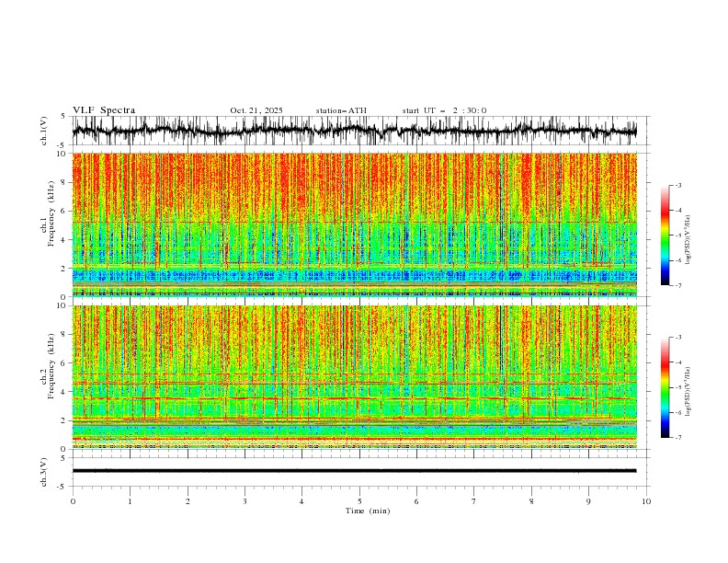This screenshot has width=728, height=563.
Task: Click the lower PSD color scale bar
Action: point(665,387)
